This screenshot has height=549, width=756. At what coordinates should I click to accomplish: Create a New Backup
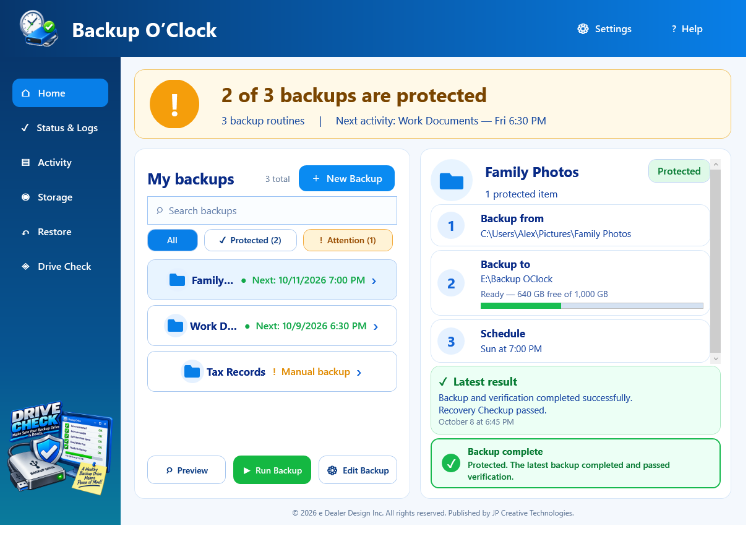click(346, 178)
